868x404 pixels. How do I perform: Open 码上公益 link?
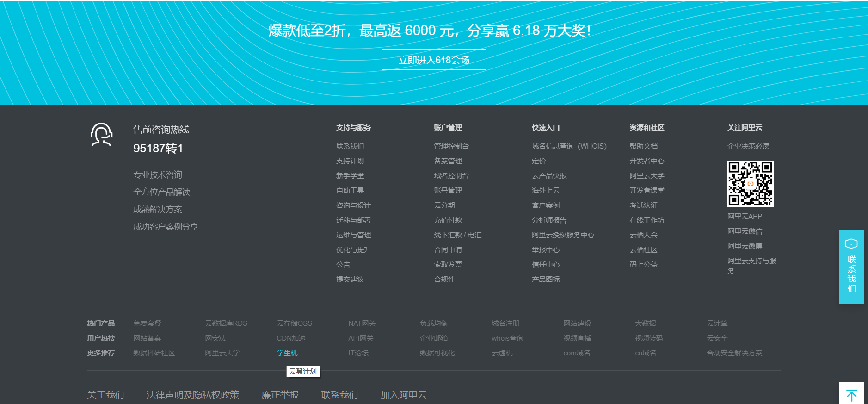click(x=643, y=265)
